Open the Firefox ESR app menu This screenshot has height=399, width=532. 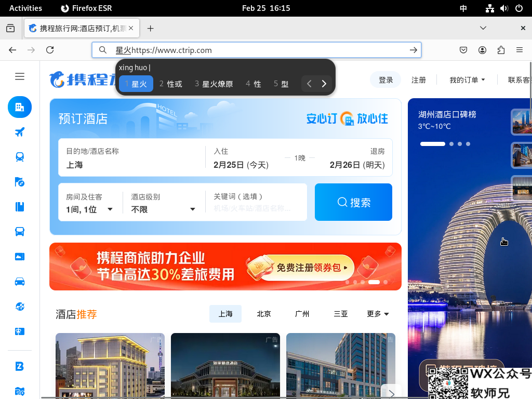pos(86,8)
